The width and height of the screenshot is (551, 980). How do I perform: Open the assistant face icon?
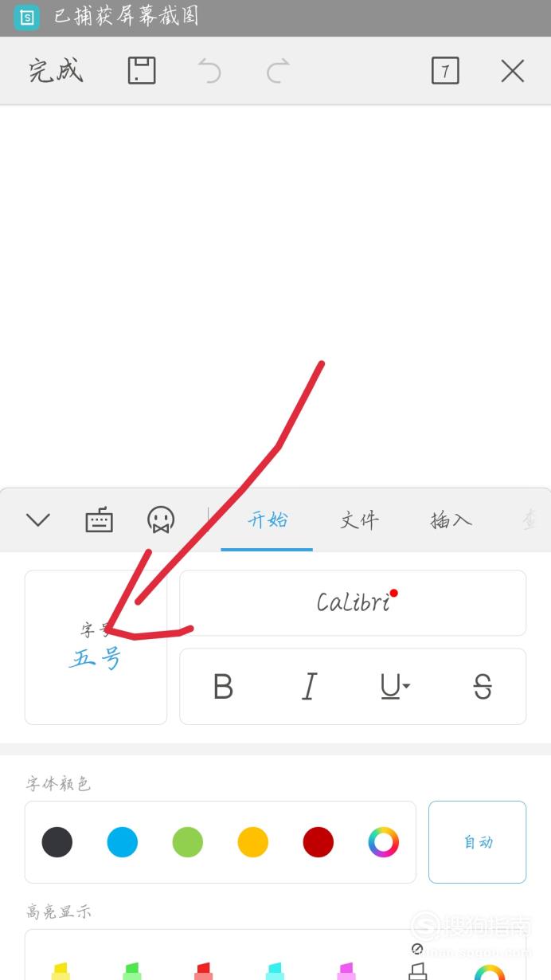click(161, 520)
